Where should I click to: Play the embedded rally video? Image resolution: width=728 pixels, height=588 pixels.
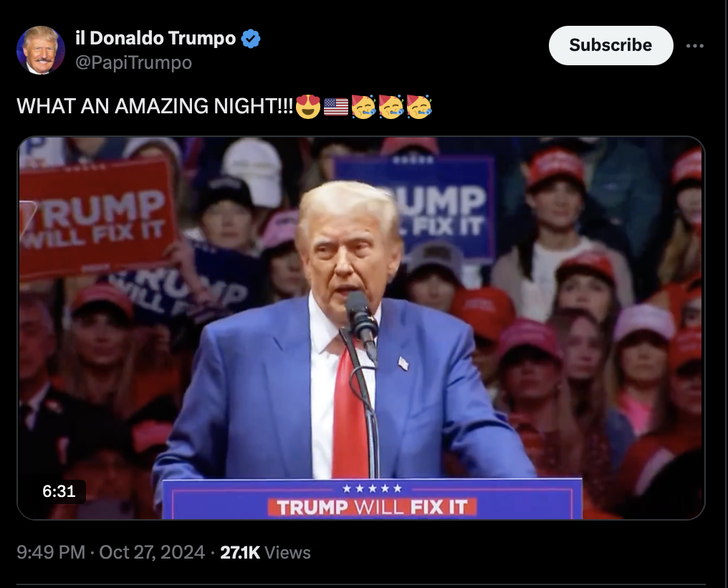[x=361, y=328]
